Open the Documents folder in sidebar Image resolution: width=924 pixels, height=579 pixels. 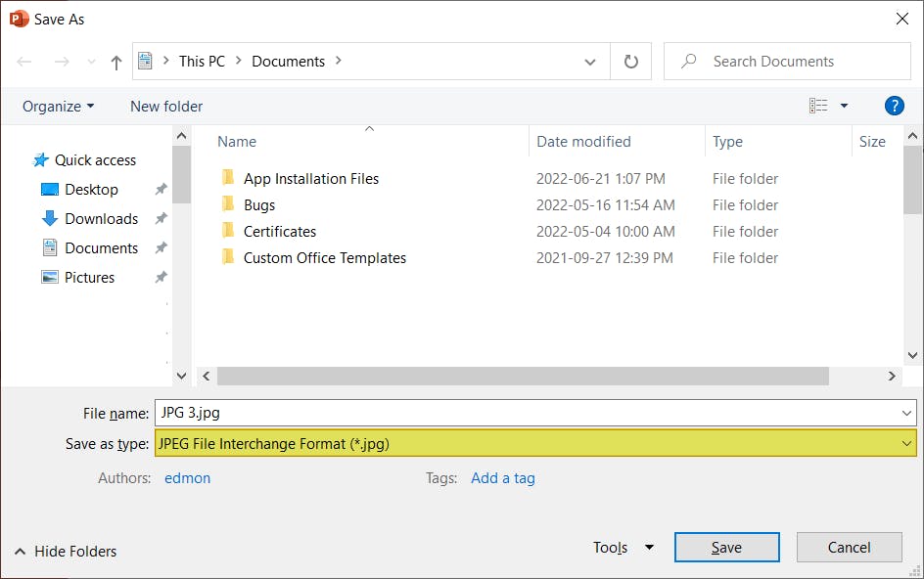pyautogui.click(x=100, y=247)
